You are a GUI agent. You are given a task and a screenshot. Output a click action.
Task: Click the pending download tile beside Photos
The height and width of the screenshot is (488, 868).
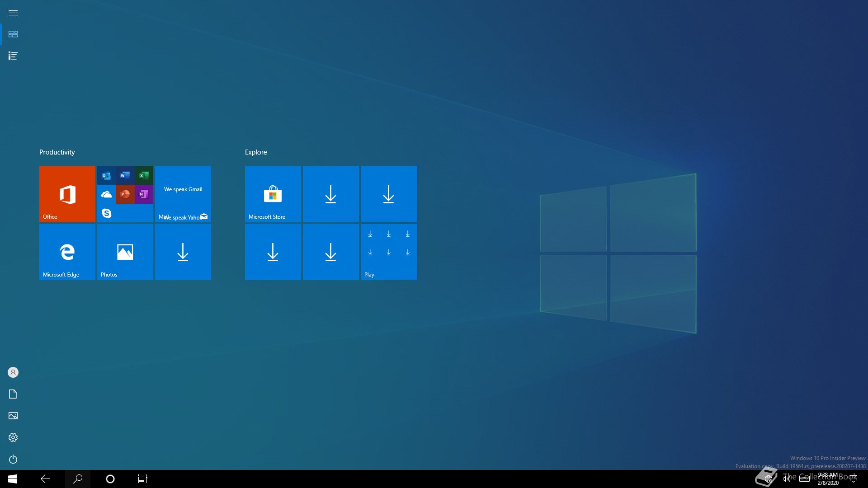(x=183, y=252)
